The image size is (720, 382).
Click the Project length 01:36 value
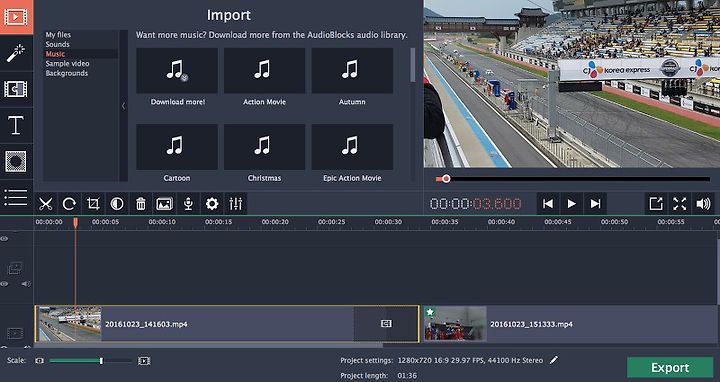(407, 376)
